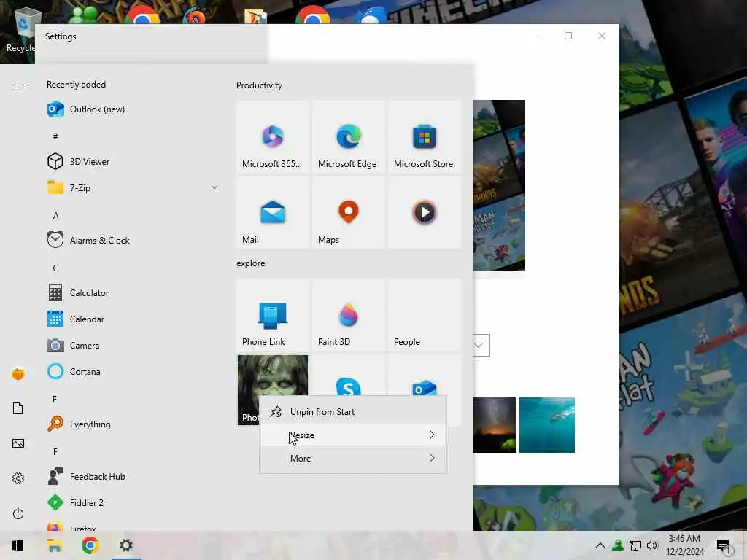Click the explore group header
This screenshot has height=560, width=747.
(x=251, y=263)
